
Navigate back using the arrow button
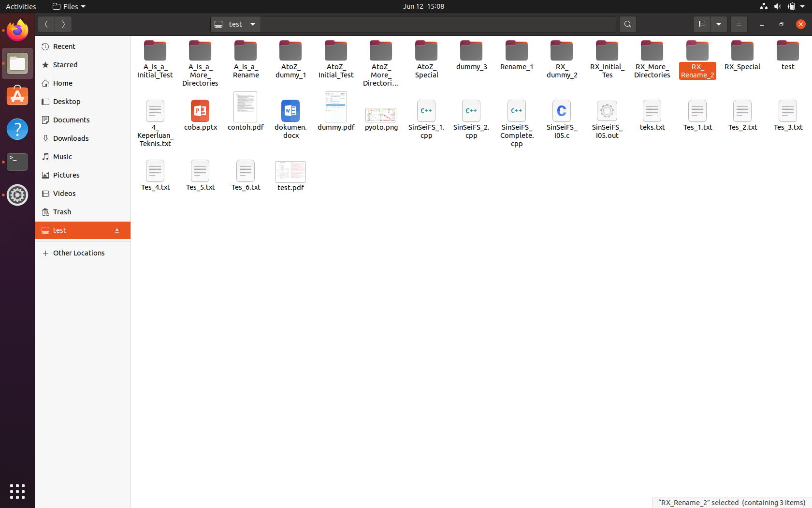tap(46, 24)
